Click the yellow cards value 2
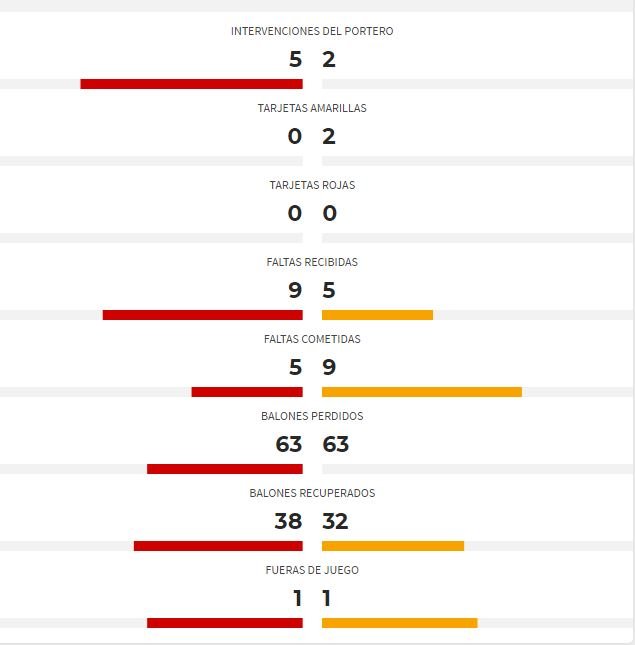This screenshot has width=635, height=645. click(x=329, y=136)
